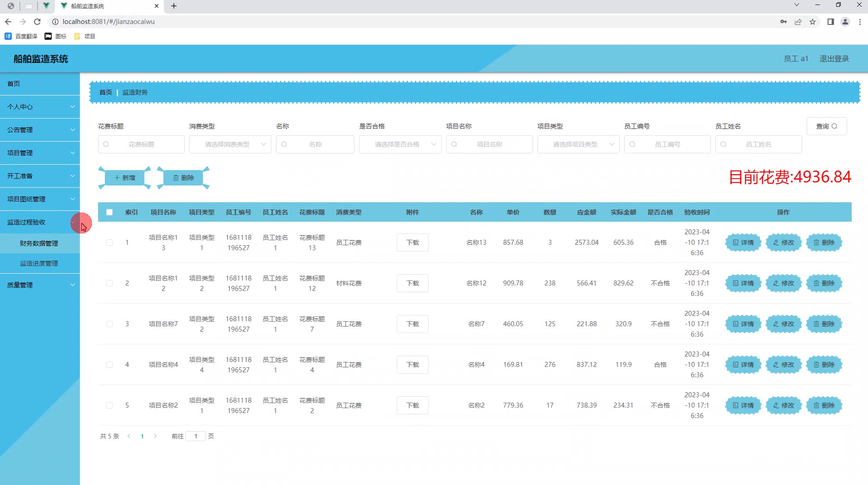The width and height of the screenshot is (868, 485).
Task: Click the 删除 batch delete button above the table
Action: tap(183, 178)
